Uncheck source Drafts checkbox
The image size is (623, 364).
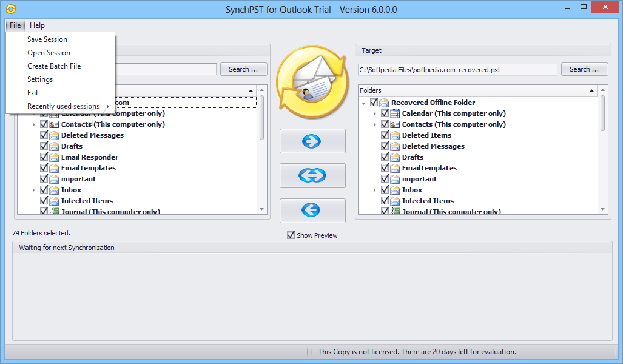44,146
